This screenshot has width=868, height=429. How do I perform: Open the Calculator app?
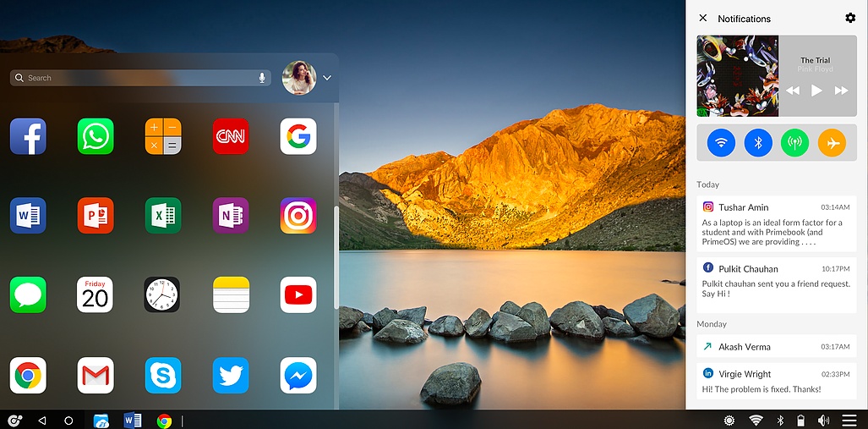[163, 136]
